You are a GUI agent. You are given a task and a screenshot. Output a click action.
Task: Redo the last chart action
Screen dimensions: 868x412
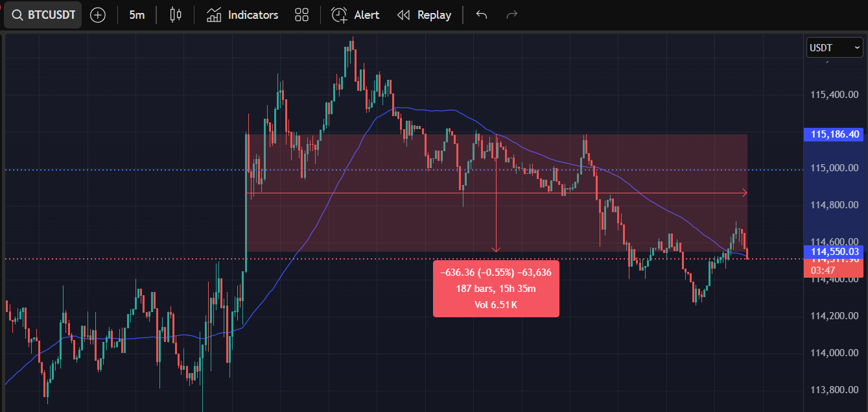point(511,15)
